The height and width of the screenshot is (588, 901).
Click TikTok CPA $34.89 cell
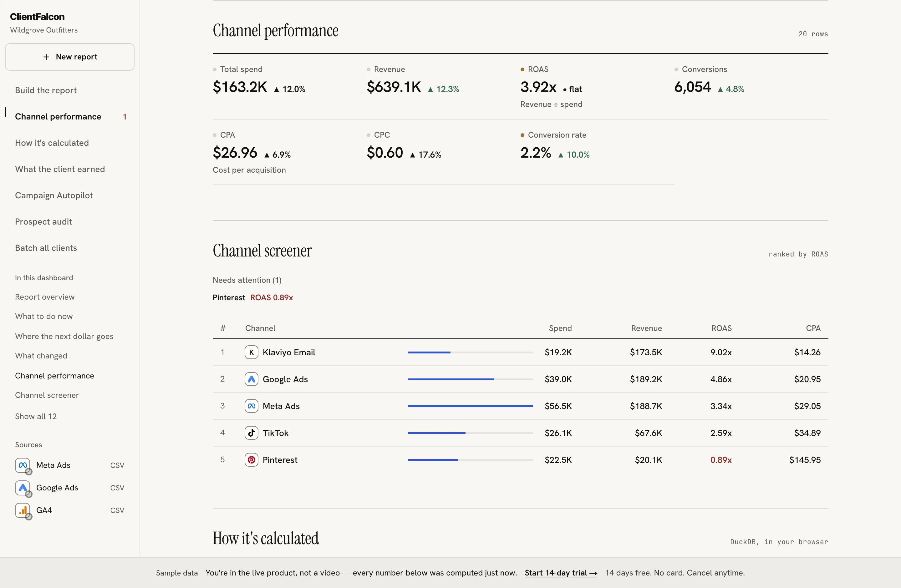[807, 433]
